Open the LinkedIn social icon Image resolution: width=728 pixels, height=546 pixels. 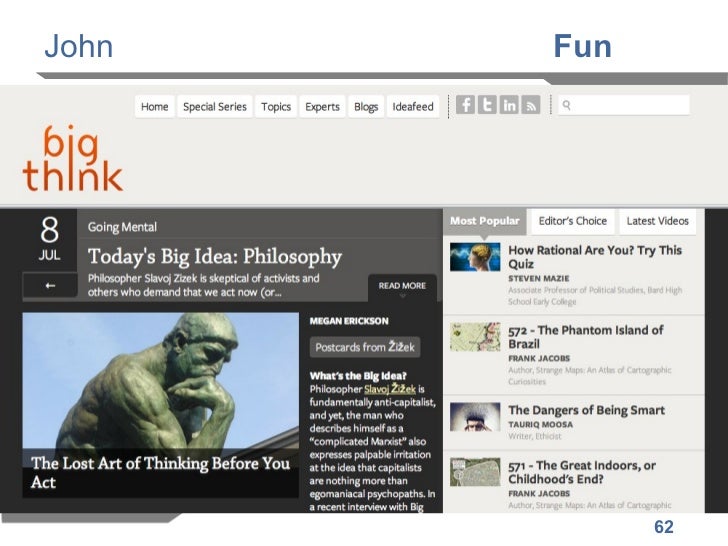click(509, 104)
